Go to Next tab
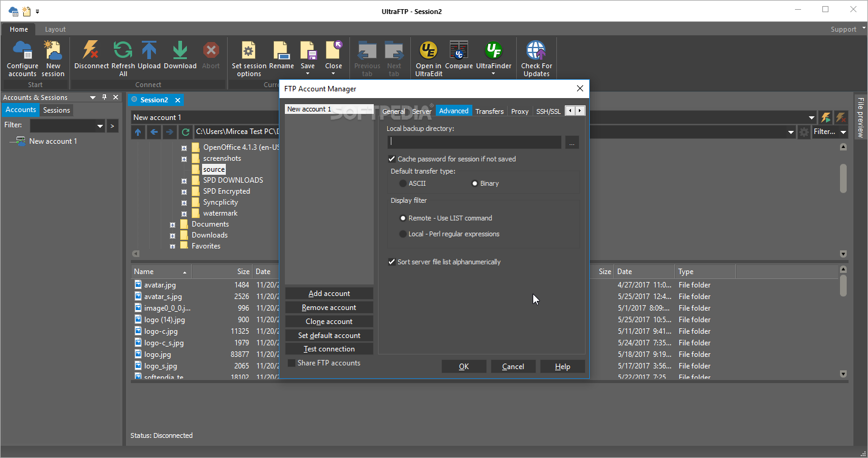 pos(394,58)
